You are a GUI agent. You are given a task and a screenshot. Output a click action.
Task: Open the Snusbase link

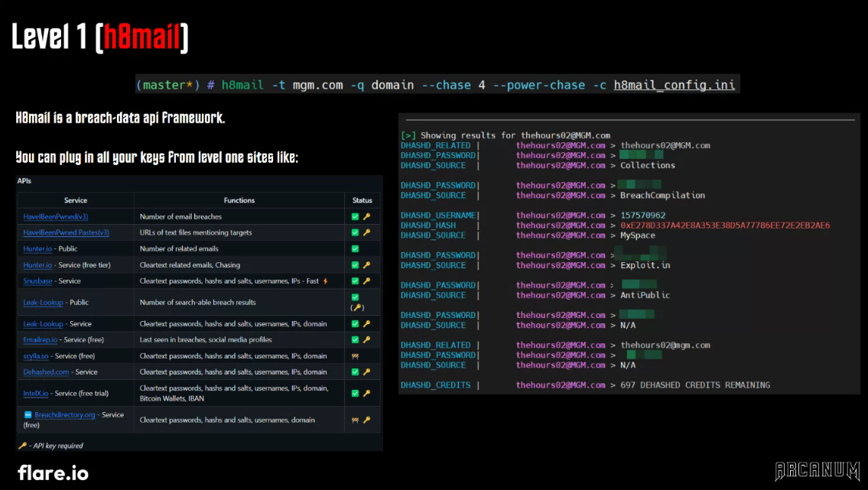click(x=37, y=281)
